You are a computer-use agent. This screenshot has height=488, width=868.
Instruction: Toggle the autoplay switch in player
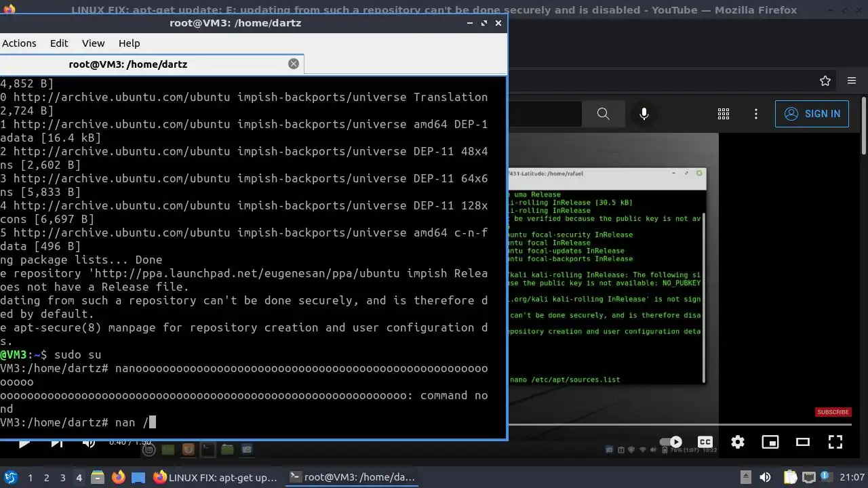(671, 442)
